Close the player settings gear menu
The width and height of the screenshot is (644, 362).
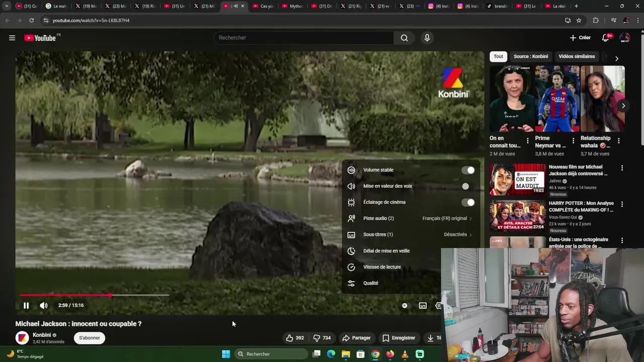(438, 305)
